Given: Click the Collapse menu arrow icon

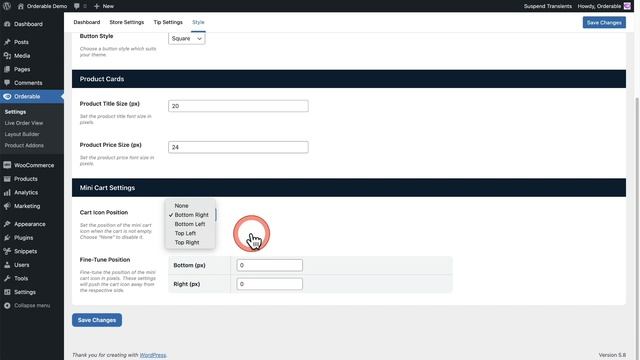Looking at the screenshot, I should pos(7,305).
